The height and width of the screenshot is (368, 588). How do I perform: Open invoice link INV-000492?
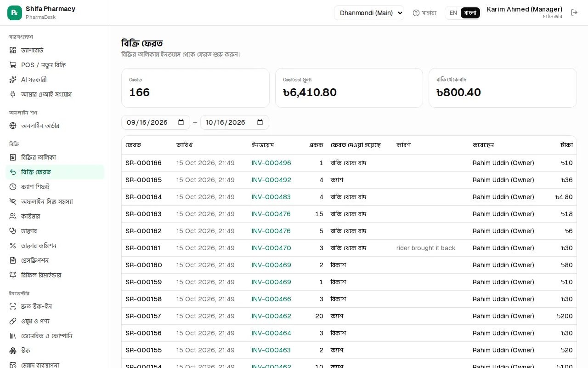(x=271, y=180)
